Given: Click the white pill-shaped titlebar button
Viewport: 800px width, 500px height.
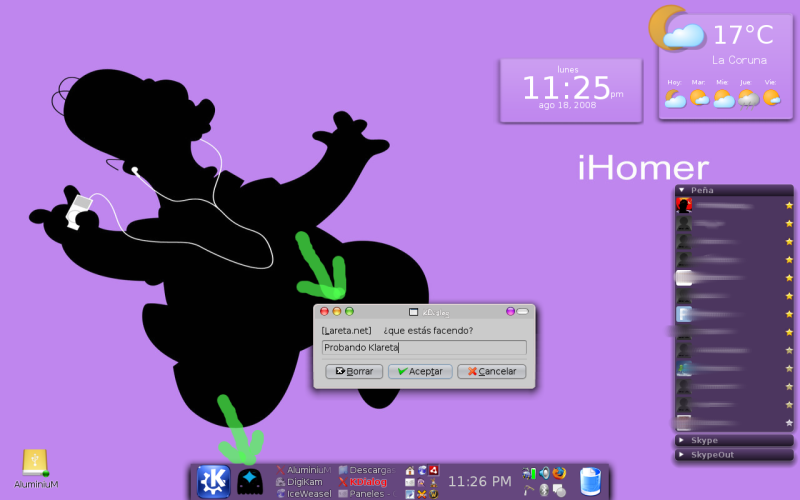Looking at the screenshot, I should coord(522,311).
